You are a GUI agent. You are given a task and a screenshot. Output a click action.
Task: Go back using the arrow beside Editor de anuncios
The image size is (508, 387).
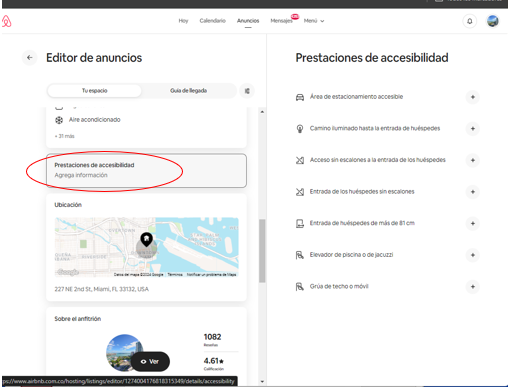pos(30,57)
